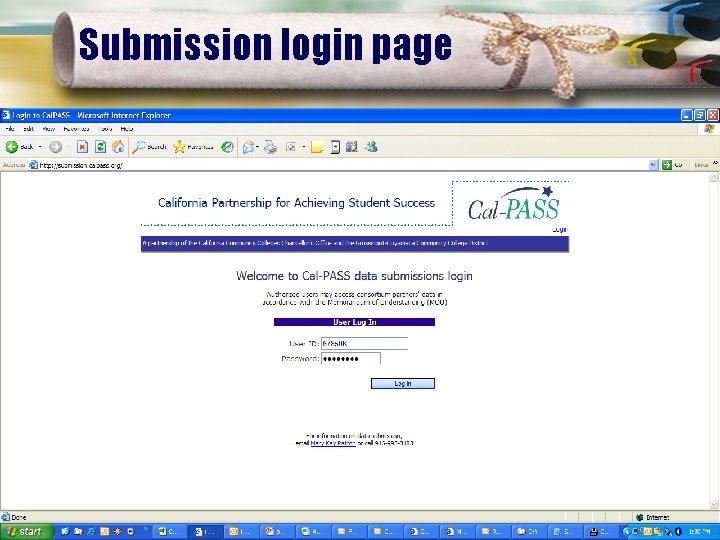Click the Windows flag throbber icon
Image resolution: width=720 pixels, height=540 pixels.
709,129
